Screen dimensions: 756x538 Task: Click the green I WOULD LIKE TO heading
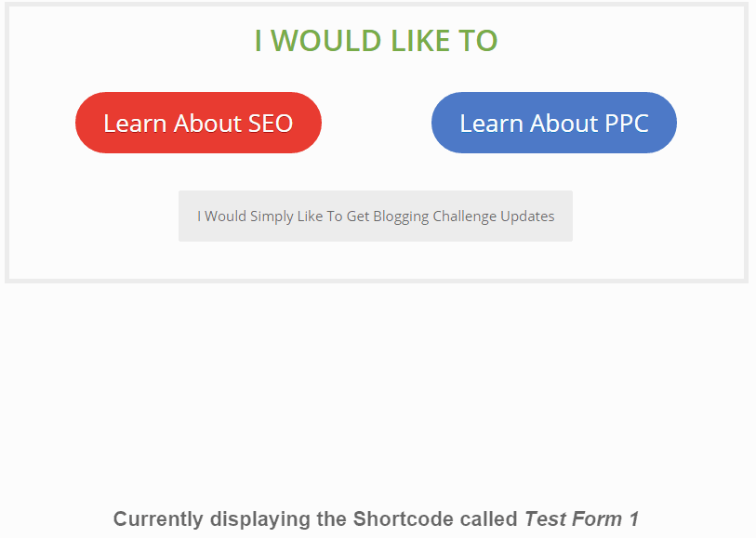[376, 41]
